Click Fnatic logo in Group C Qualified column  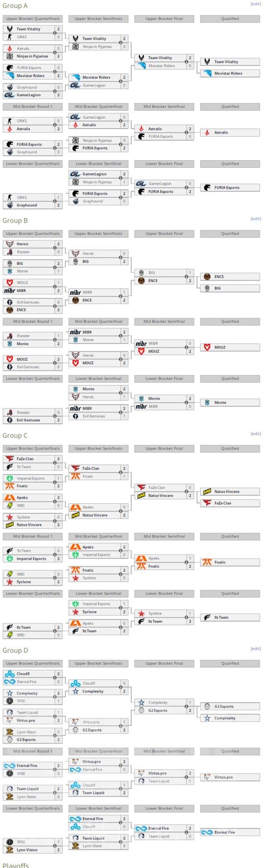pyautogui.click(x=207, y=562)
